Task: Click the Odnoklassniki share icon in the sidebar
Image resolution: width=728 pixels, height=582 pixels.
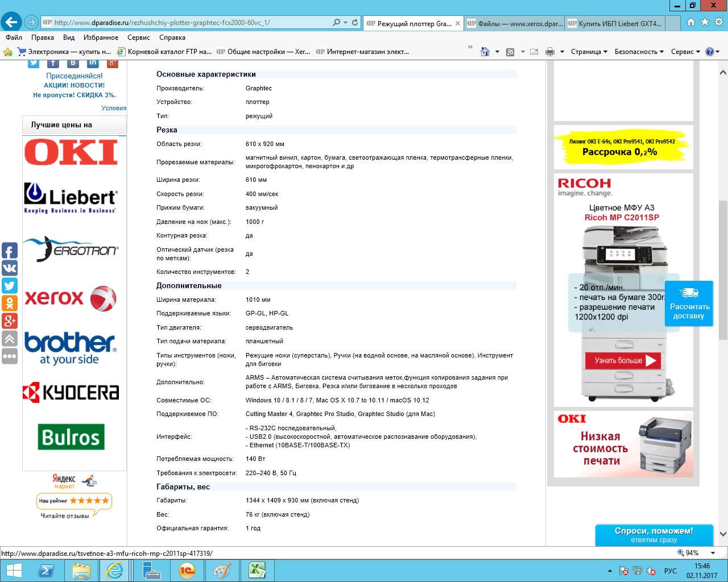Action: click(x=10, y=304)
